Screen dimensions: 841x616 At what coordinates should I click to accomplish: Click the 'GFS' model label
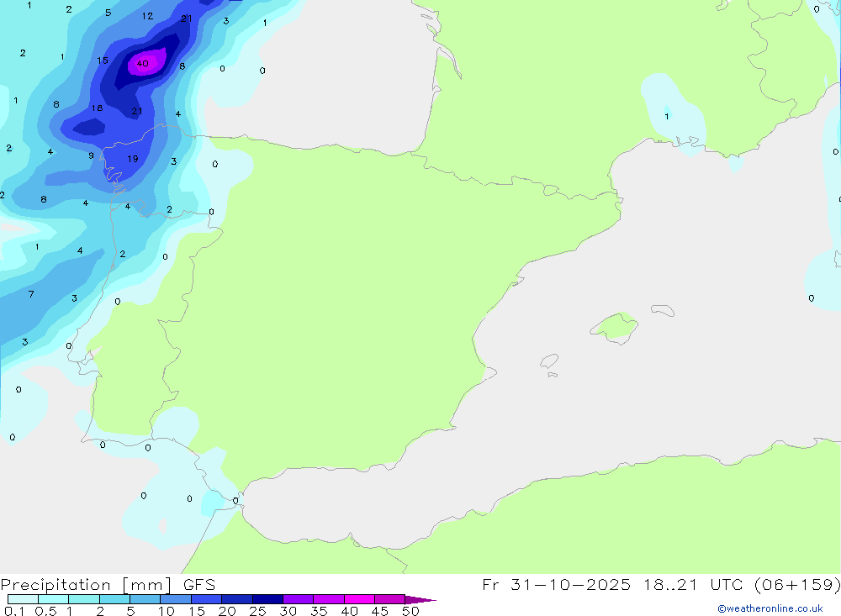click(199, 585)
